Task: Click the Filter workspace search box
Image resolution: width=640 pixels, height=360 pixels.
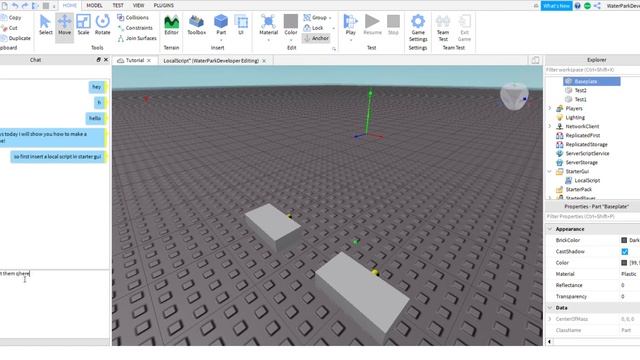Action: coord(592,70)
